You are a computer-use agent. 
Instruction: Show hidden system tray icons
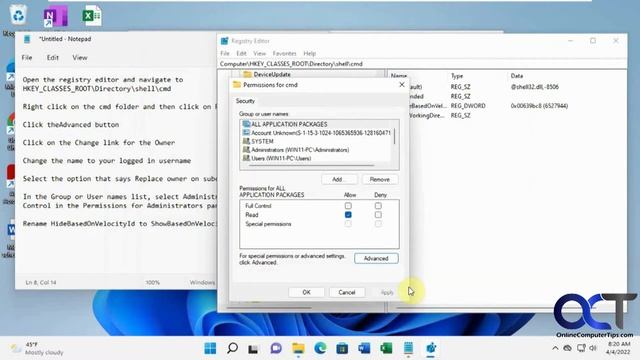[x=555, y=348]
